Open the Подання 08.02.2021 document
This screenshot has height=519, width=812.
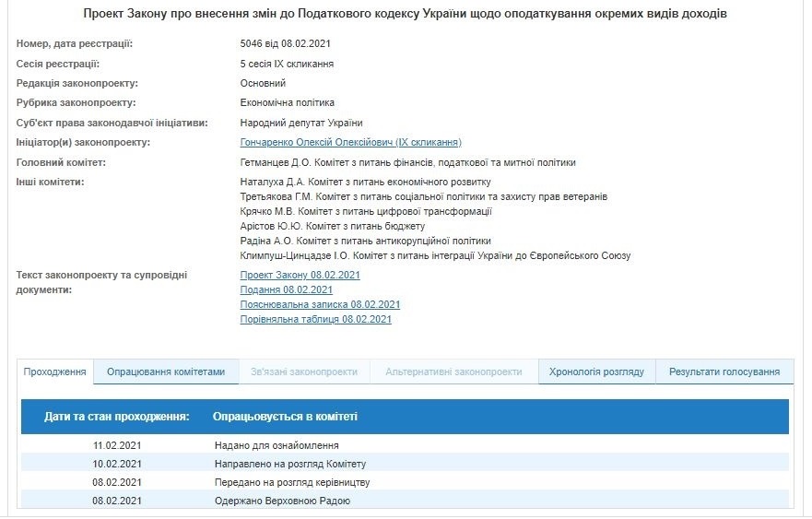(286, 290)
